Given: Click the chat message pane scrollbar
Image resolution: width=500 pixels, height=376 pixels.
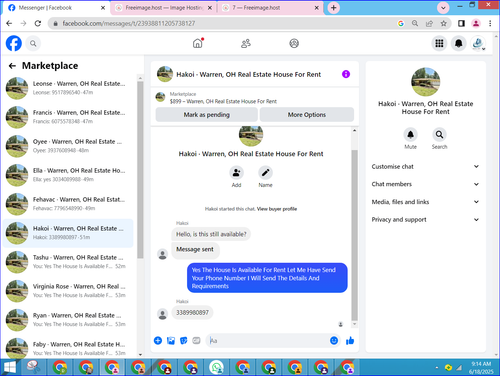Looking at the screenshot, I should point(355,235).
